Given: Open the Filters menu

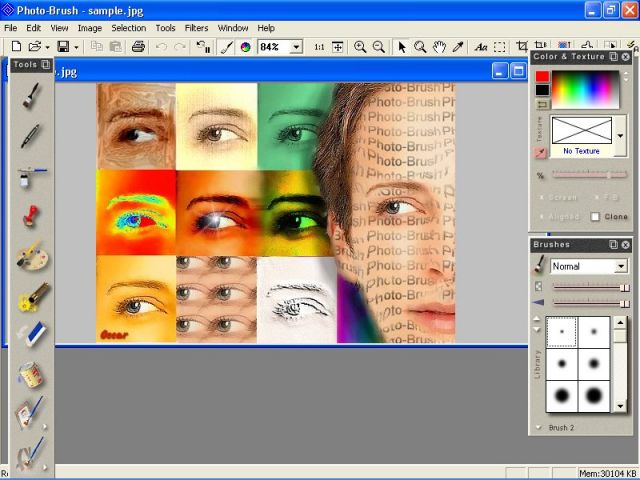Looking at the screenshot, I should tap(196, 28).
